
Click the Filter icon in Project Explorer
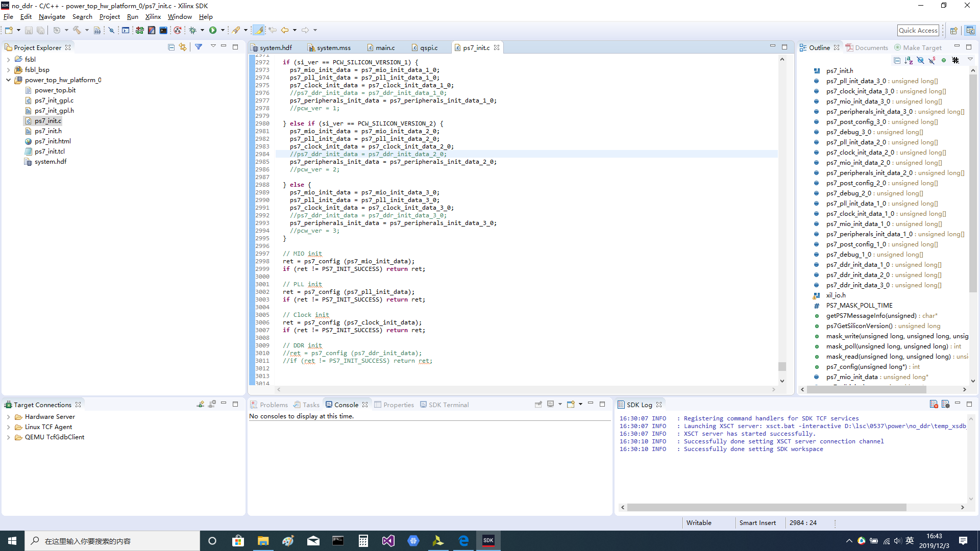coord(199,47)
